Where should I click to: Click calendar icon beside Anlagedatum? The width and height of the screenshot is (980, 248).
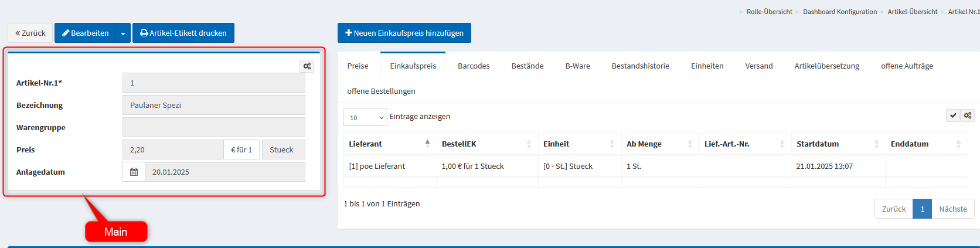tap(134, 172)
